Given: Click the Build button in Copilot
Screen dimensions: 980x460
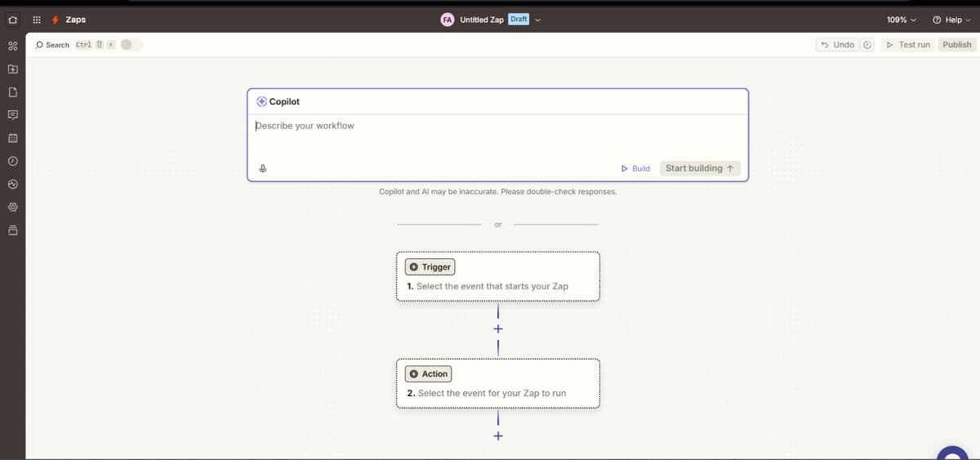Looking at the screenshot, I should pyautogui.click(x=635, y=168).
